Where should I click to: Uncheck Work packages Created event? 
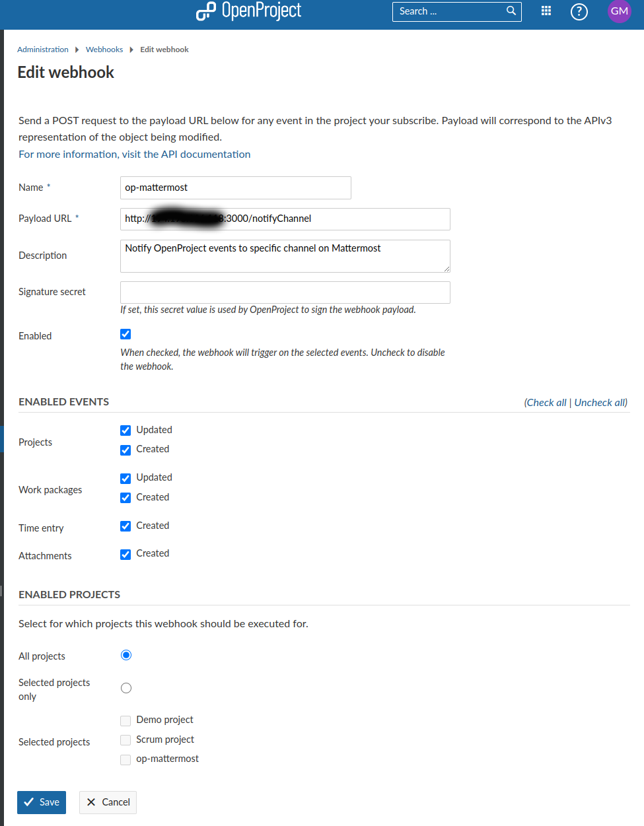tap(125, 498)
